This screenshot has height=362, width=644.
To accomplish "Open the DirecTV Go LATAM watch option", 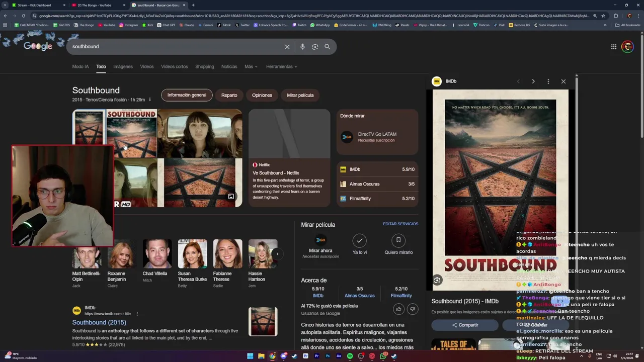I will (x=377, y=137).
